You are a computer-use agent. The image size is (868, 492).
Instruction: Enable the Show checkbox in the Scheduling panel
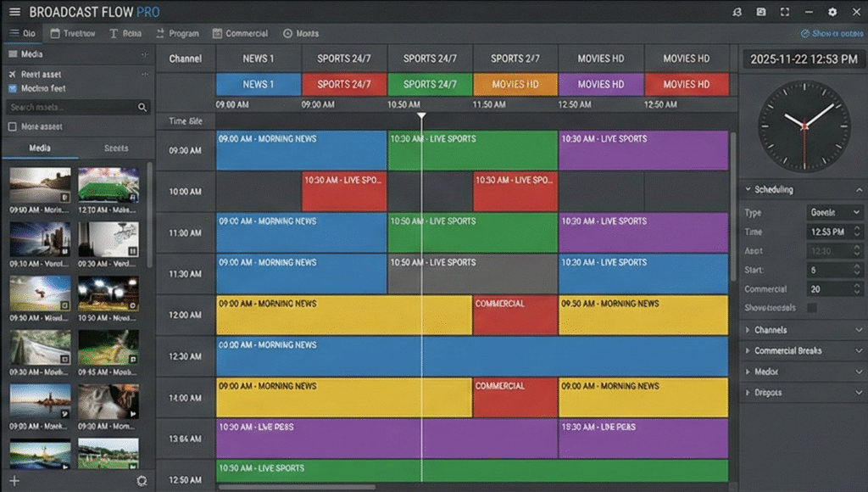(812, 307)
